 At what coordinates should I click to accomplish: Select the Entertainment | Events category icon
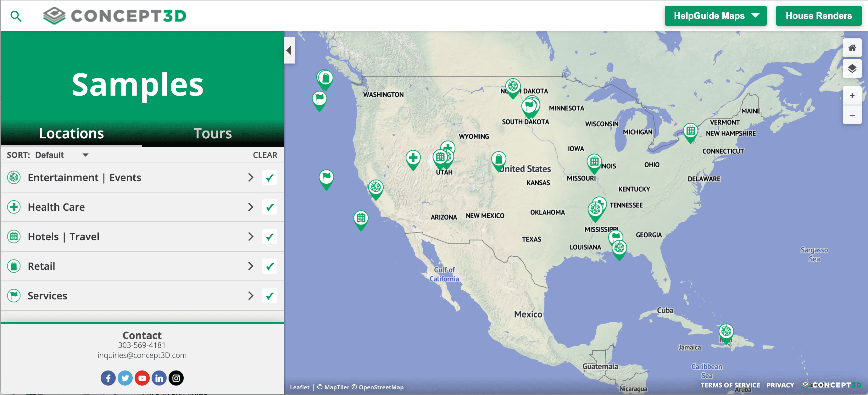pos(14,177)
